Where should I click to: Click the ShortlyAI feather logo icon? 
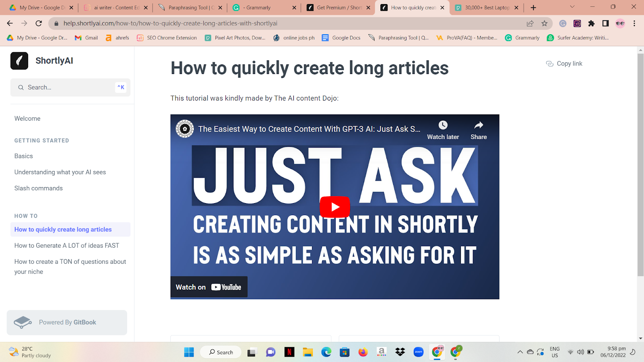click(x=19, y=61)
